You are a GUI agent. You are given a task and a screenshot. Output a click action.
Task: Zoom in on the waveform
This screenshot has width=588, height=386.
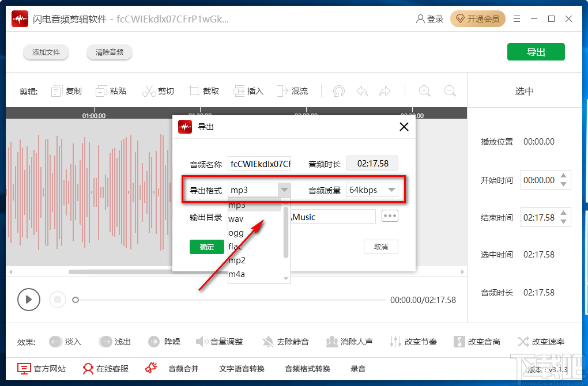[x=424, y=91]
